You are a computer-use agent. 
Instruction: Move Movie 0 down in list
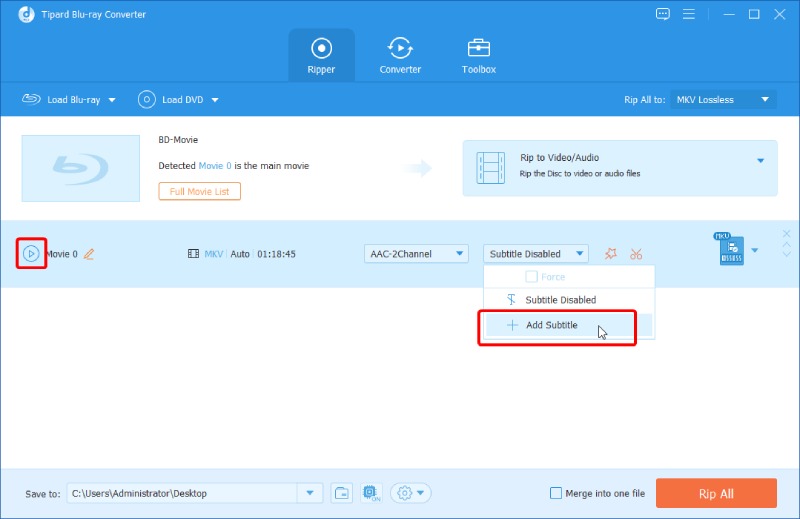[786, 254]
